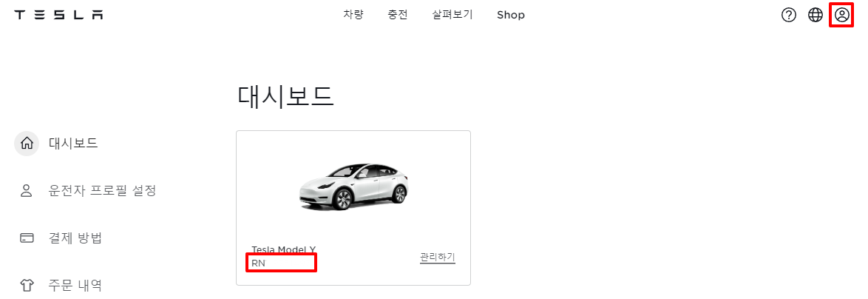This screenshot has width=868, height=299.
Task: Click the 관리하기 link on vehicle card
Action: [x=437, y=257]
